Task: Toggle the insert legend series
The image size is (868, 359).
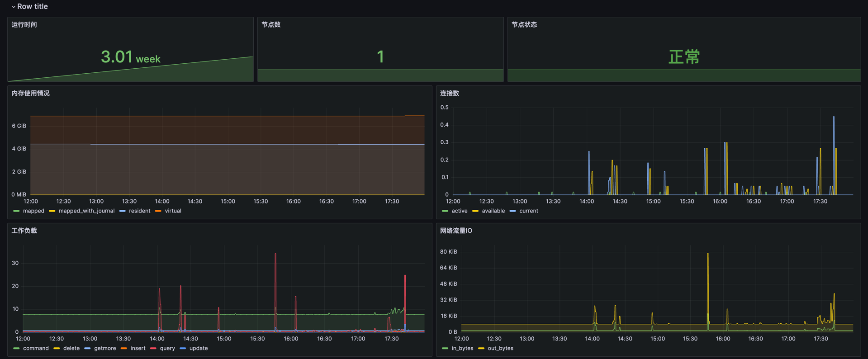Action: coord(138,348)
